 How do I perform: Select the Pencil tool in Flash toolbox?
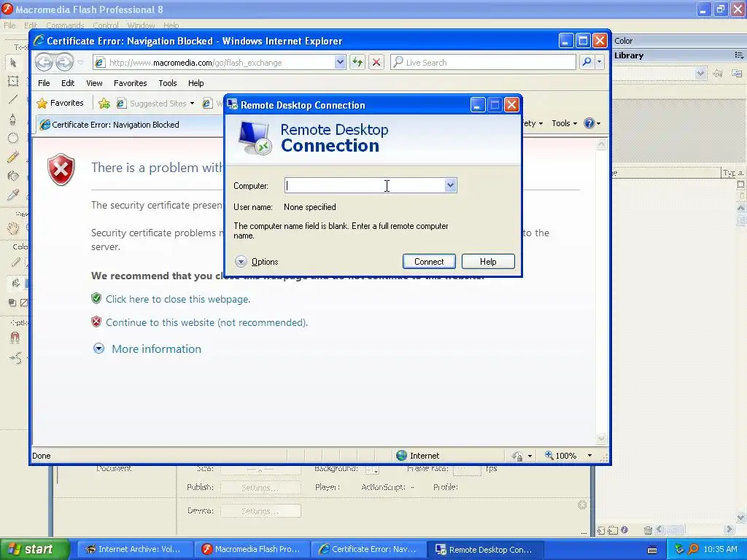[13, 157]
